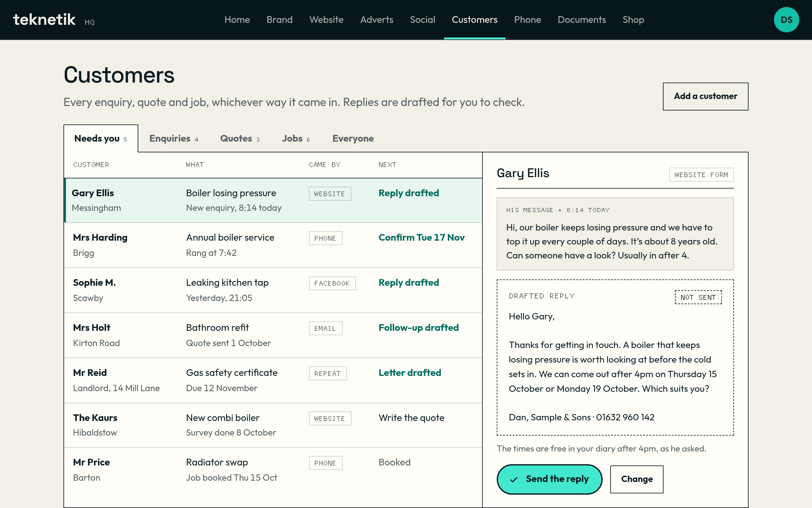Click Booked status for Mr Price
This screenshot has height=508, width=812.
pos(394,462)
